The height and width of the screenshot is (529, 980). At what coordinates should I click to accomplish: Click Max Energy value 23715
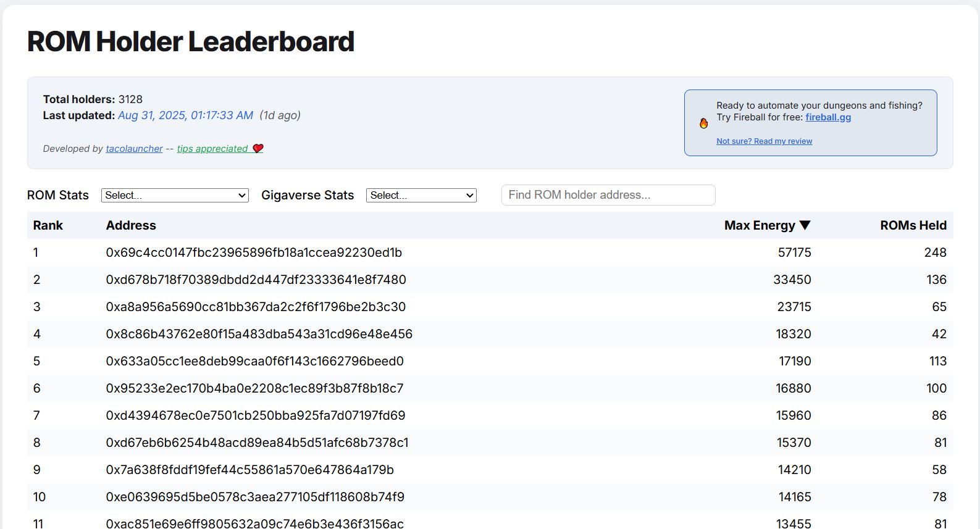(794, 307)
